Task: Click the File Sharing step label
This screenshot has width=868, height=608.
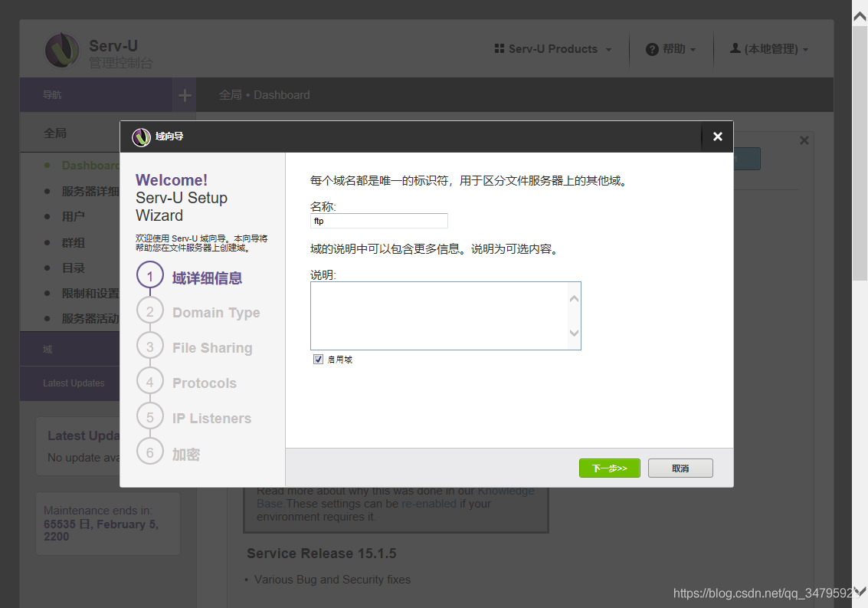Action: click(212, 348)
